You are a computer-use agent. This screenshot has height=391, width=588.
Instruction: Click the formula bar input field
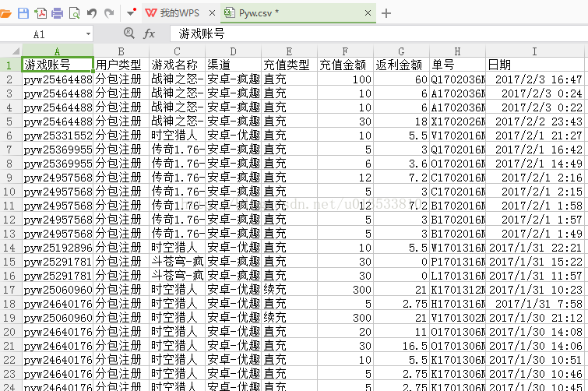(x=374, y=33)
